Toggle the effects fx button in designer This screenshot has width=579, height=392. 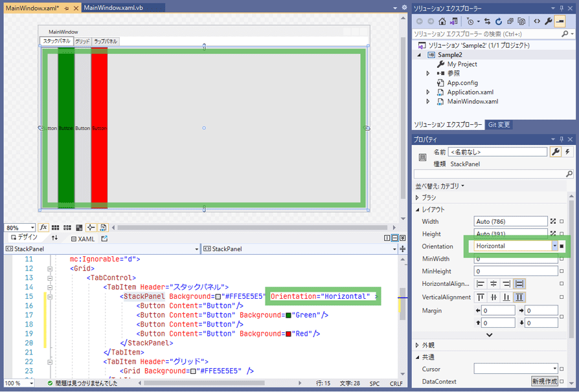44,228
